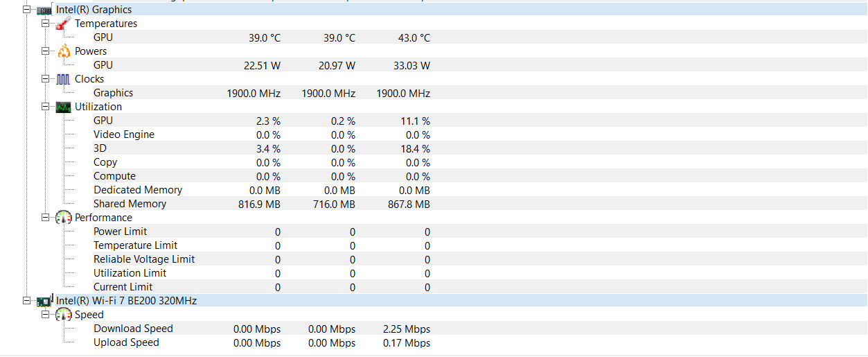Click the network card icon for Wi-Fi 7 BE200
Viewport: 868px width, 357px height.
click(x=44, y=300)
